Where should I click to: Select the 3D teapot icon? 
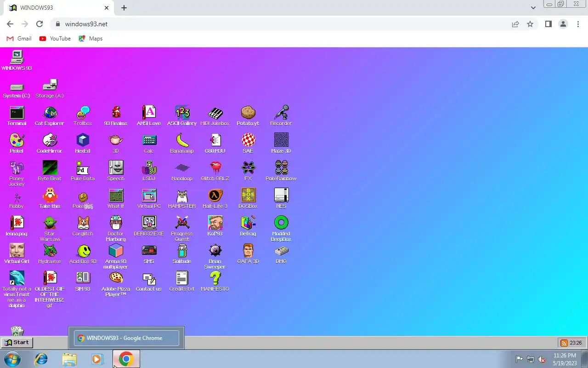click(116, 140)
